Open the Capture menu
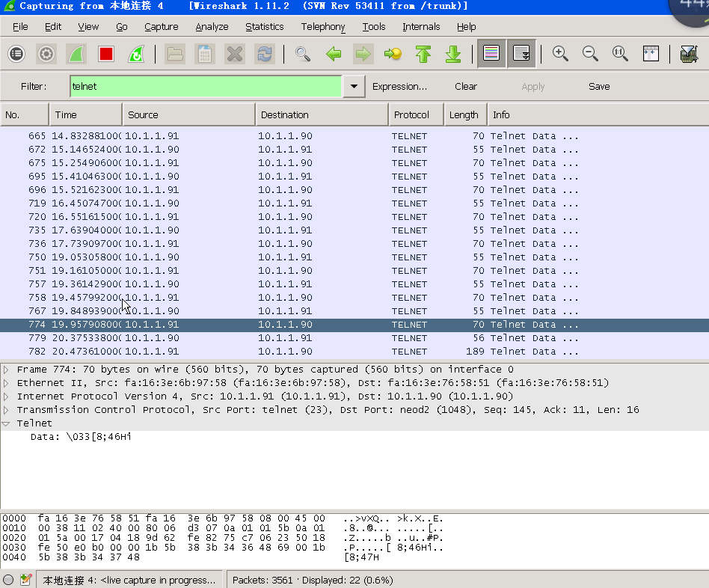Image resolution: width=709 pixels, height=588 pixels. click(162, 27)
